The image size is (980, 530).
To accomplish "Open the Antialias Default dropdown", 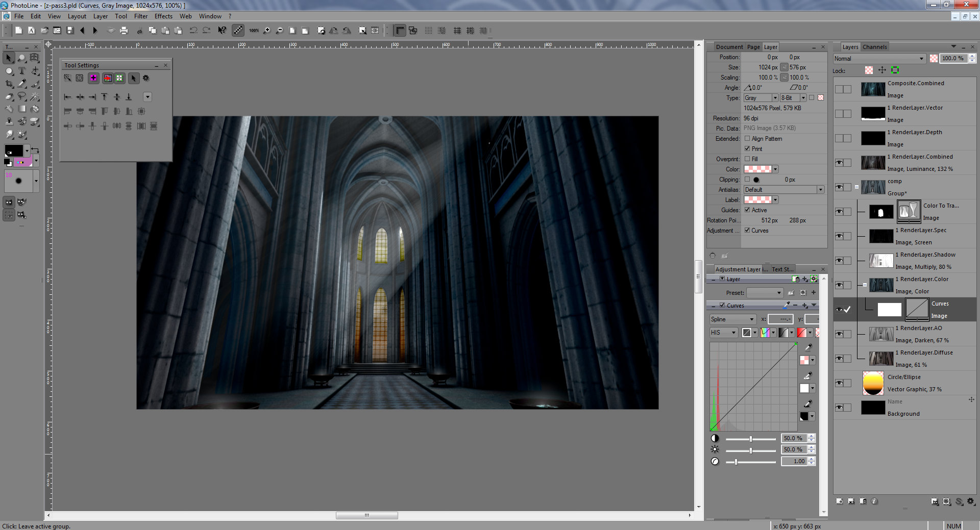I will (x=783, y=190).
